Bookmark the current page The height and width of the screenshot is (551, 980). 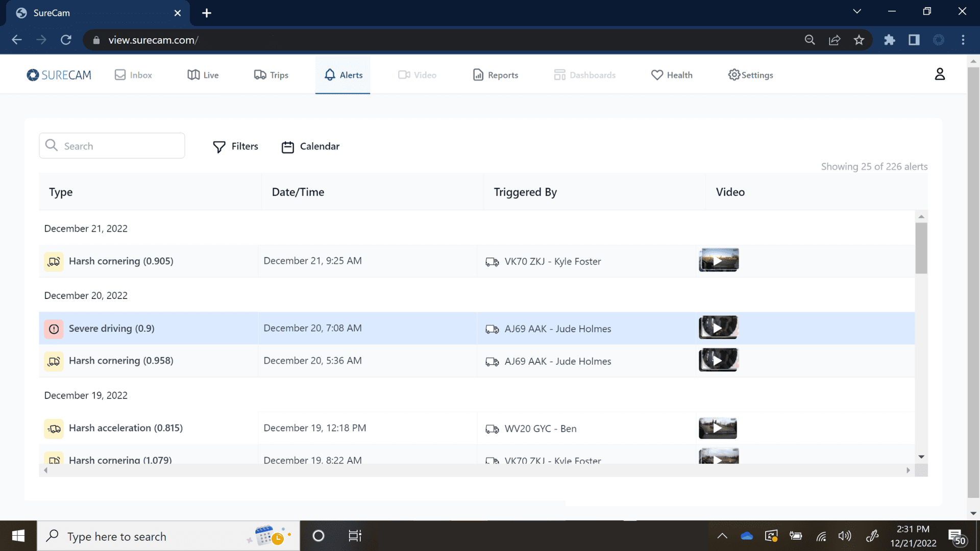point(859,40)
